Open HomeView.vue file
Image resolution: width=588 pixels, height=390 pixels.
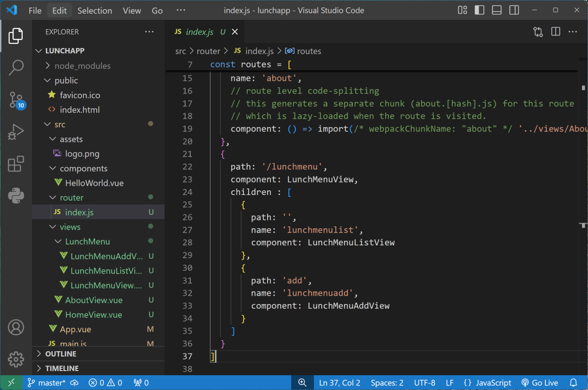[x=99, y=315]
